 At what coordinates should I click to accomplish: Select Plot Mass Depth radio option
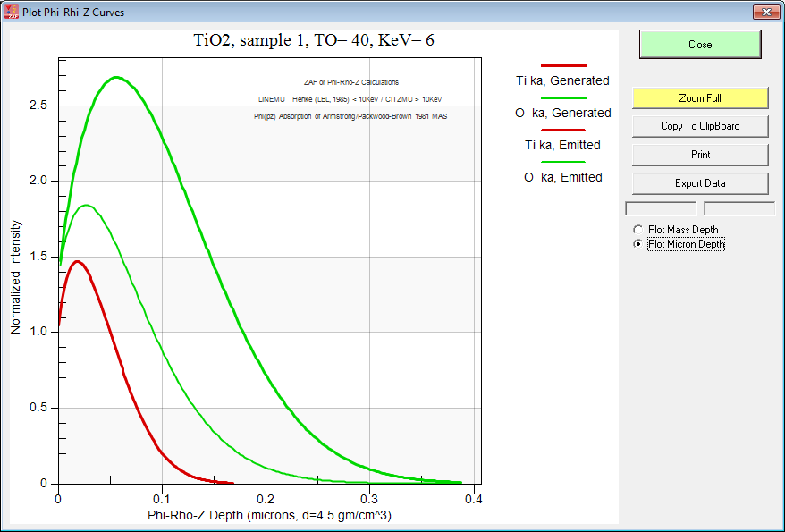coord(637,230)
